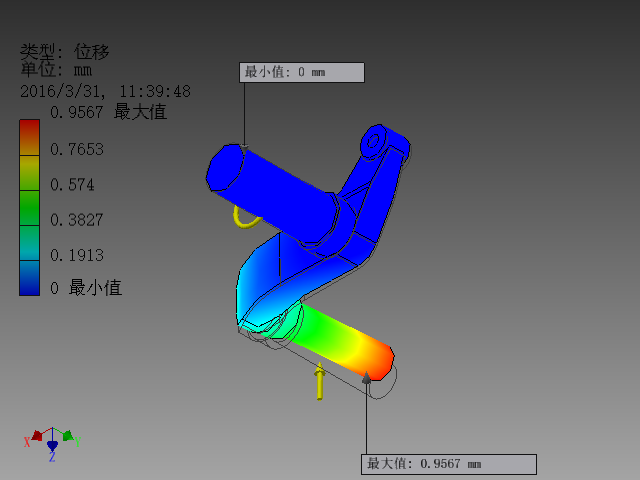Click the red band of the color legend

pos(29,138)
